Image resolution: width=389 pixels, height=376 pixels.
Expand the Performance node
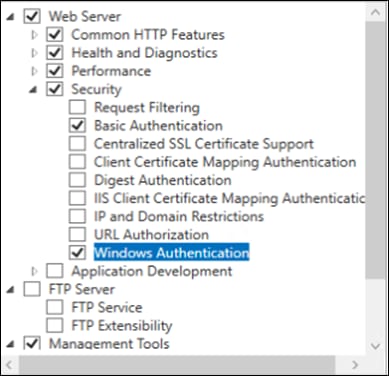pos(34,71)
